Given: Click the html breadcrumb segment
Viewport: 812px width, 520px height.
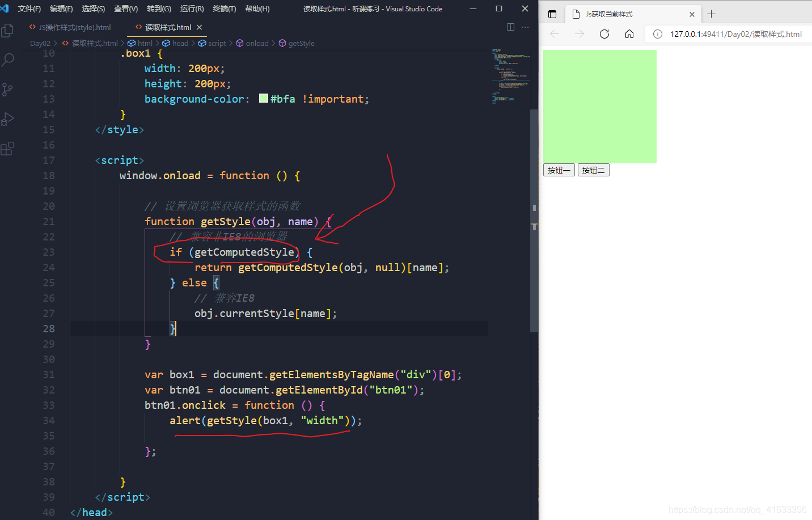Looking at the screenshot, I should pyautogui.click(x=145, y=43).
